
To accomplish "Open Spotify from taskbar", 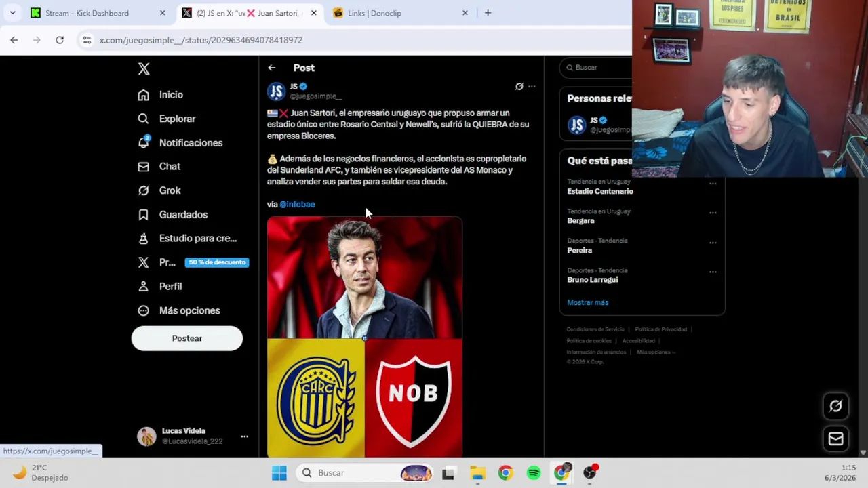I will pos(534,473).
